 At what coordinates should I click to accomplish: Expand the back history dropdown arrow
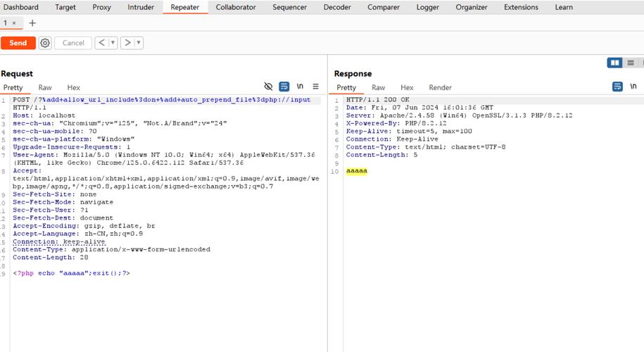tap(113, 43)
